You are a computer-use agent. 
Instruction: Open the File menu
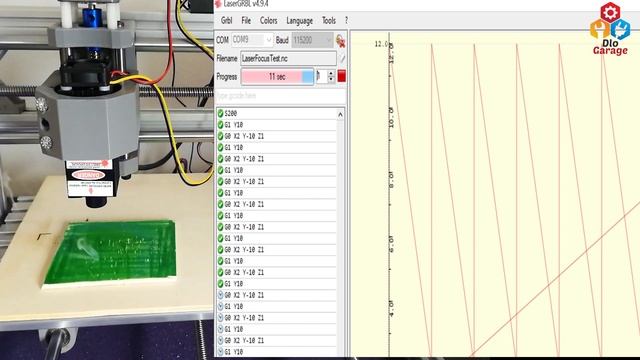tap(246, 20)
